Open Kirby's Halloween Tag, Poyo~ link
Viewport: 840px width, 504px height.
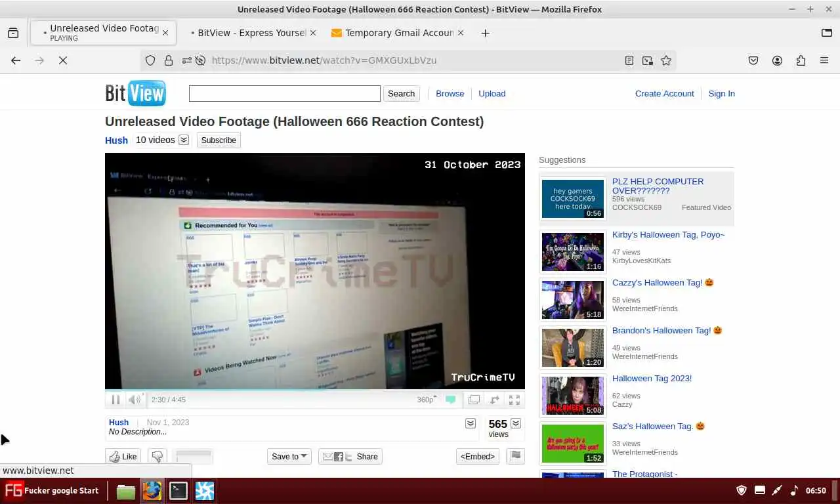tap(668, 235)
